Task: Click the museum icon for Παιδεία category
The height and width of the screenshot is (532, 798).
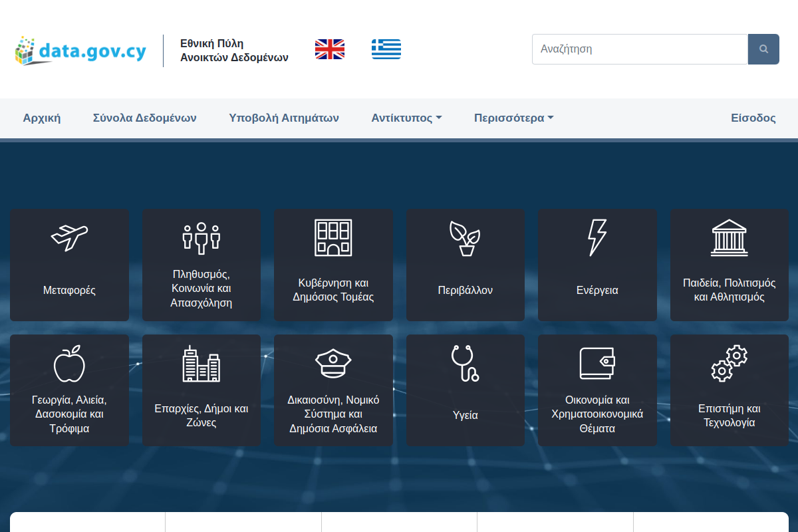Action: 729,237
